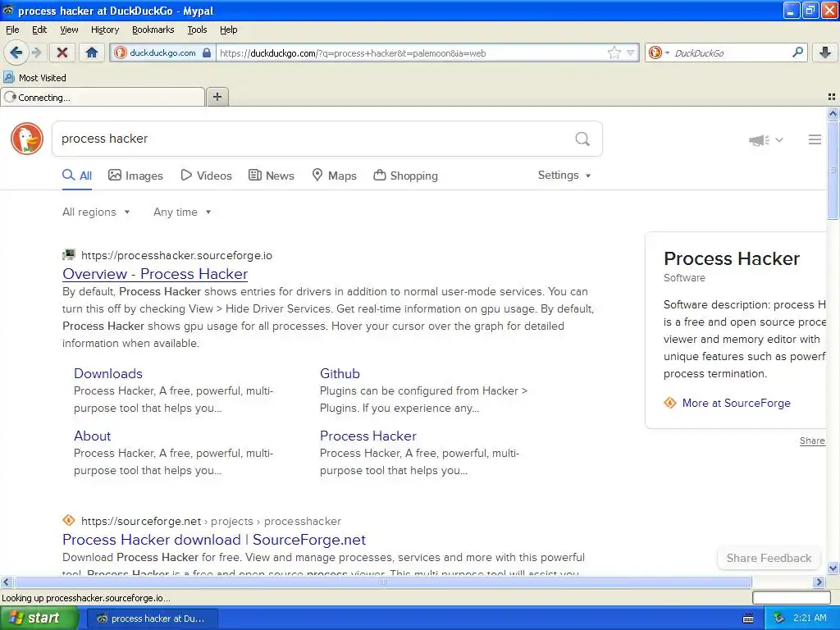
Task: Open the Downloads arrow button
Action: click(x=825, y=52)
